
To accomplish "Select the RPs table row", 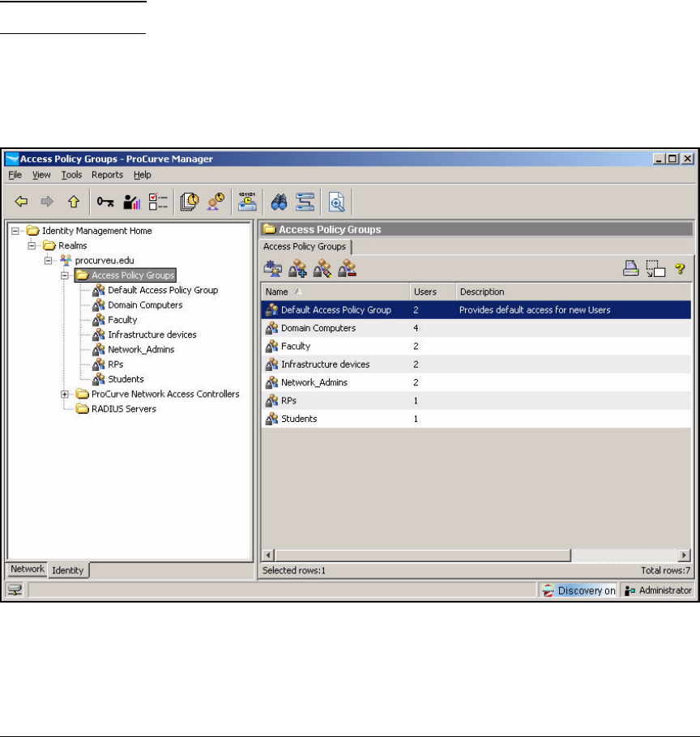I will (x=476, y=400).
